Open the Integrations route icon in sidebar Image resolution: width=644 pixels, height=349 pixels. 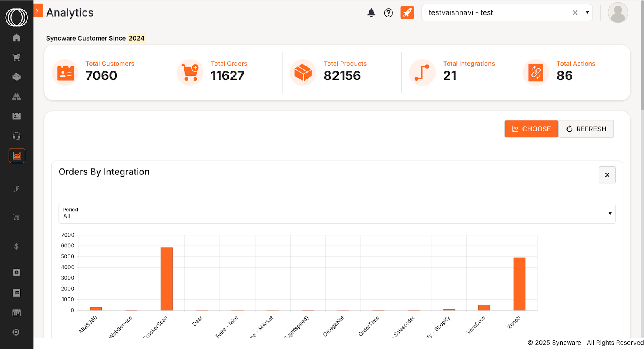click(x=17, y=189)
